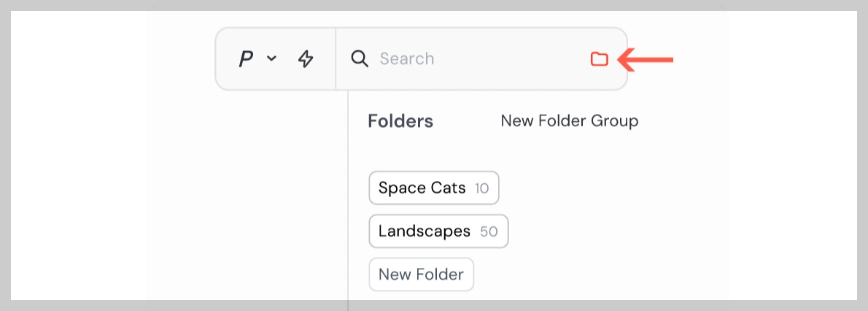Click the magnifying glass search icon
Viewport: 868px width, 311px height.
(x=360, y=58)
